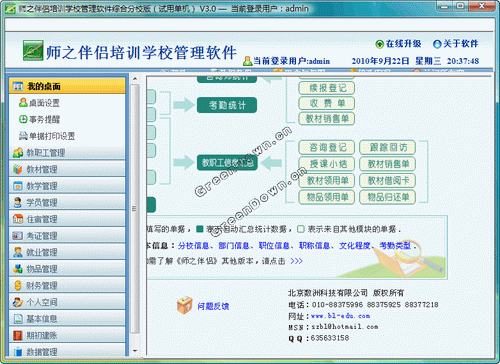Screen dimensions: 500x364
Task: Click the >>> other versions link
Action: click(296, 261)
